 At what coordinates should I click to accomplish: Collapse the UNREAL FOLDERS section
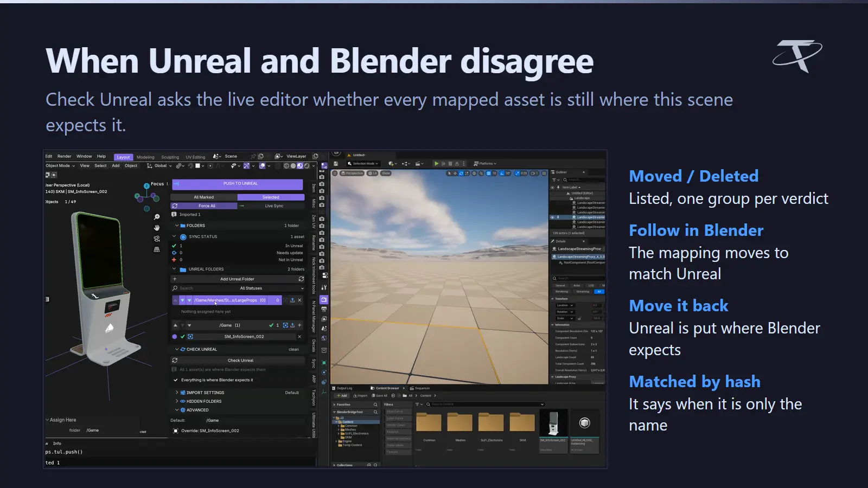[x=174, y=269]
